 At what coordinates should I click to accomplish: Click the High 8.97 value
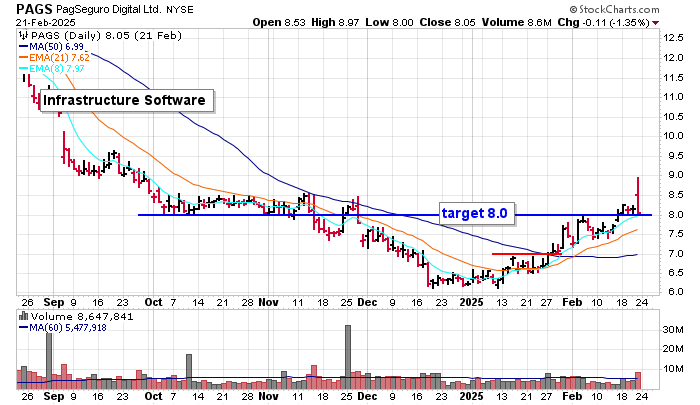pos(335,22)
